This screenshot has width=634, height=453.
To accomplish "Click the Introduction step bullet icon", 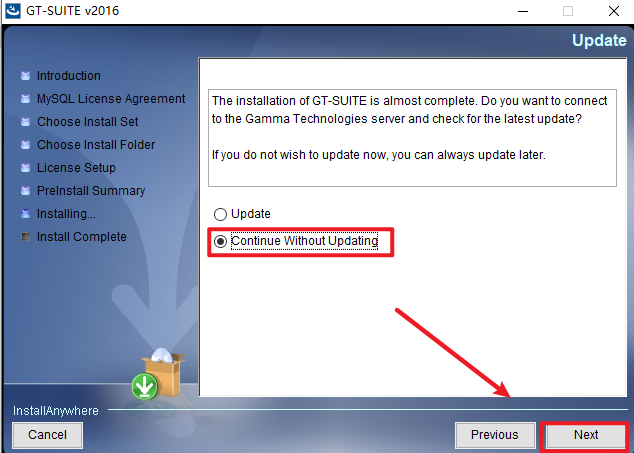I will click(25, 76).
